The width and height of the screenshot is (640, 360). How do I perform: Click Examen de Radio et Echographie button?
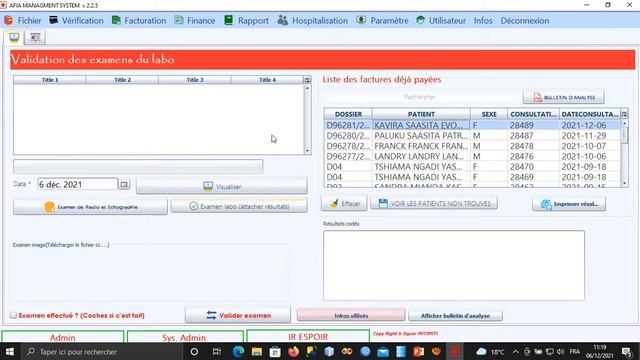(90, 207)
